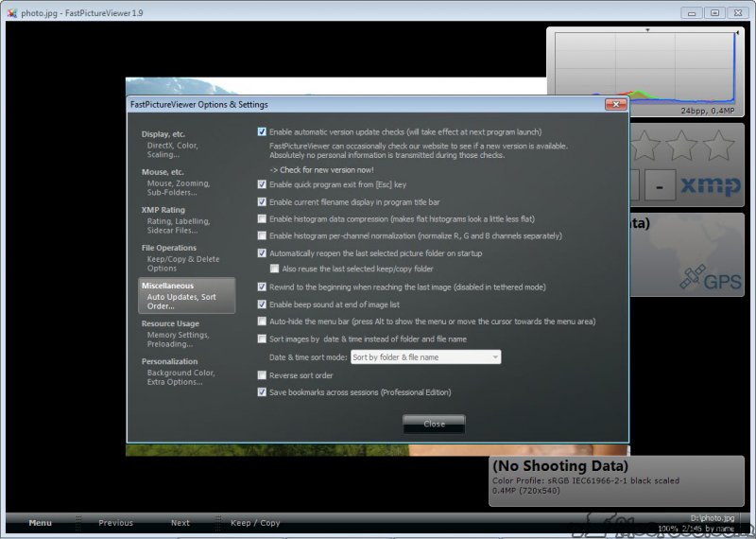Toggle save bookmarks across sessions
756x539 pixels.
coord(262,391)
